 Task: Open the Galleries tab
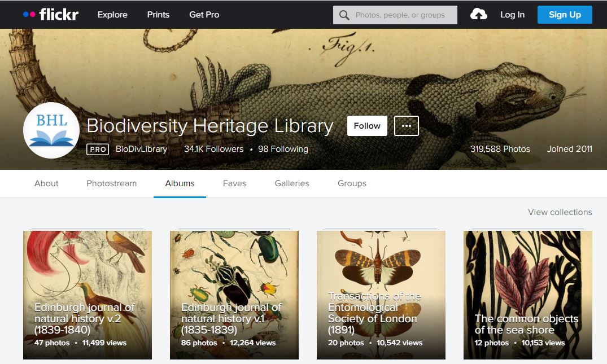coord(291,183)
